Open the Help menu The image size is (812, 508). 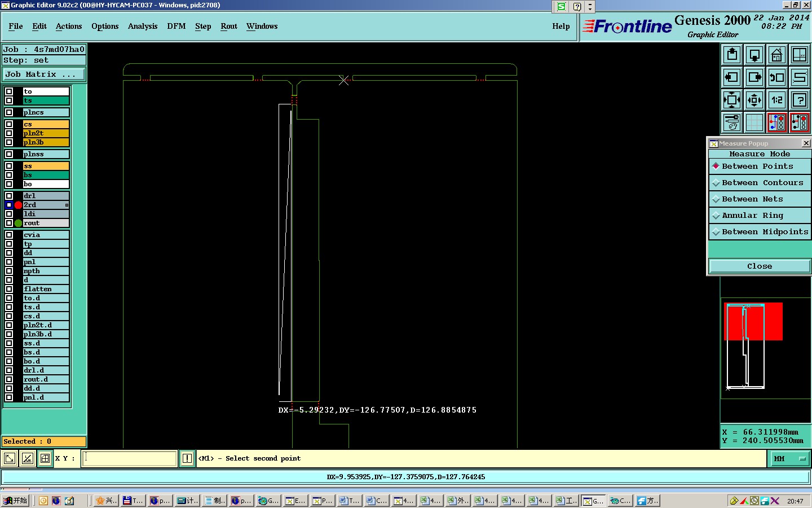pyautogui.click(x=561, y=27)
